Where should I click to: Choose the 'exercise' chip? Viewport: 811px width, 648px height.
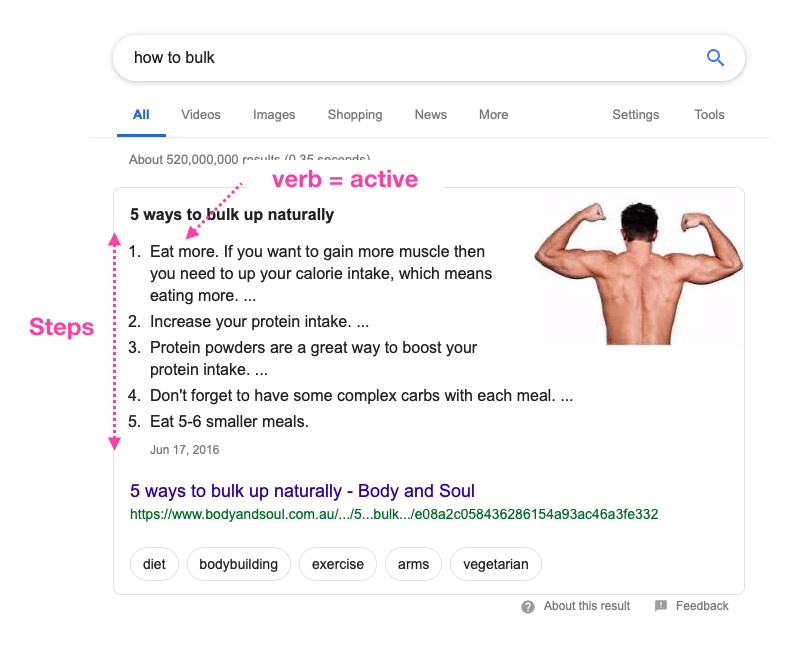coord(338,564)
